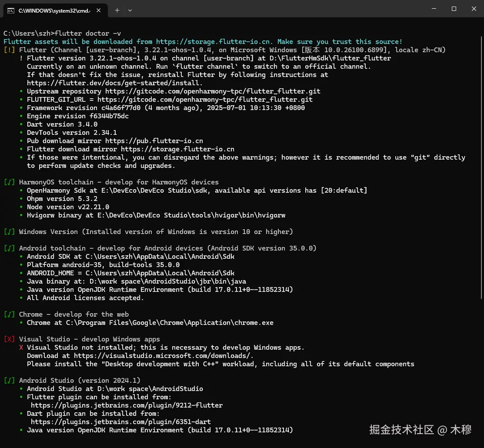Click the terminal vertical scrollbar thumb

tap(481, 167)
